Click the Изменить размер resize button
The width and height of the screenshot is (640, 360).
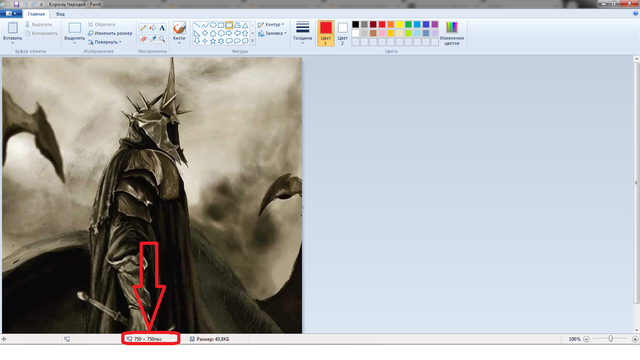(x=110, y=33)
